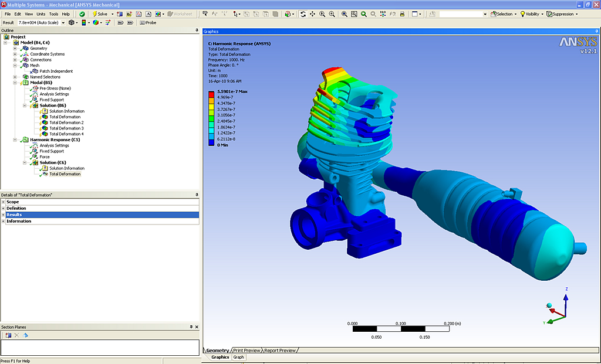The height and width of the screenshot is (364, 601).
Task: Collapse the Harmonic Response (C5) node
Action: tap(15, 140)
